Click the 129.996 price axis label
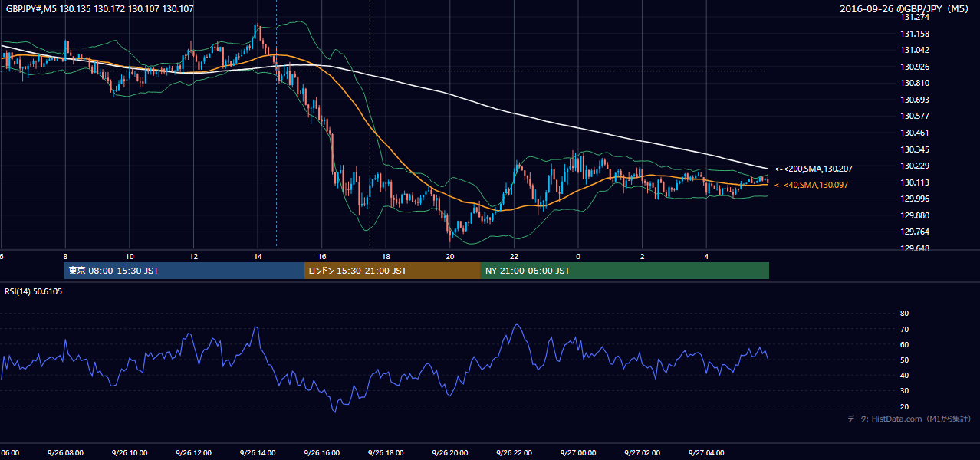Screen dimensions: 980x460 tap(915, 199)
